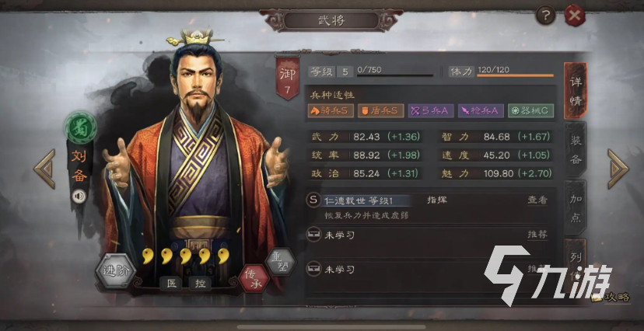
Task: Tap the first empty 未学习 skill slot icon
Action: coord(314,235)
